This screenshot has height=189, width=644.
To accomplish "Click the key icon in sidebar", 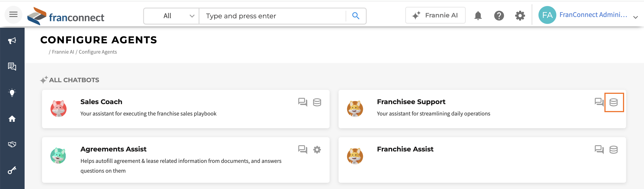I will (x=12, y=170).
